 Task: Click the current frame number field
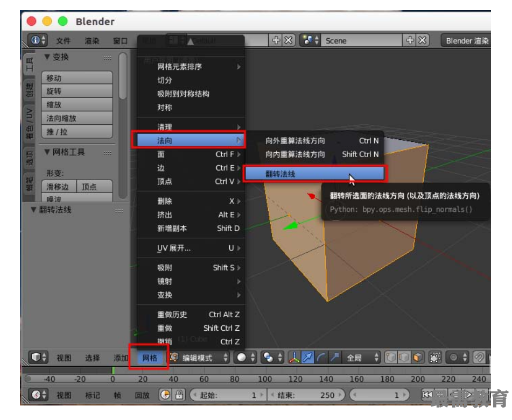[x=379, y=395]
